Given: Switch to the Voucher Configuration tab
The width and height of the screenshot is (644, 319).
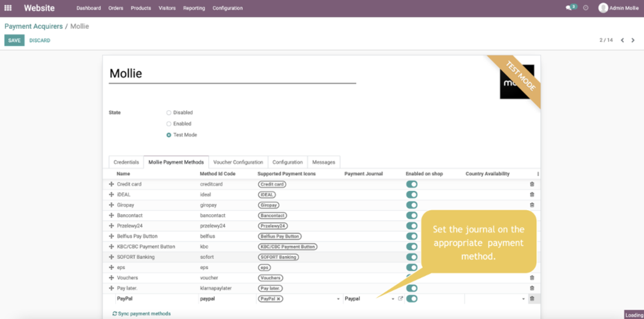Looking at the screenshot, I should click(x=238, y=162).
